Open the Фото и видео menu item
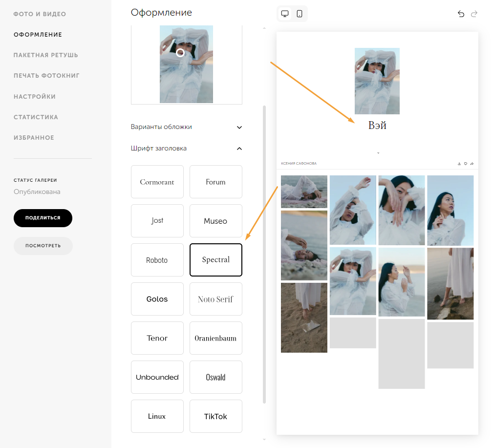Viewport: 493px width, 448px height. 40,14
